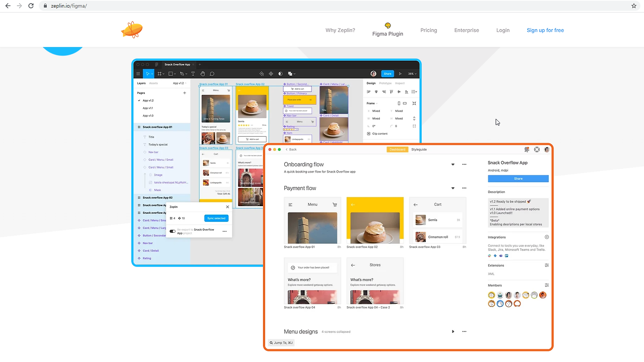Image resolution: width=644 pixels, height=362 pixels.
Task: Click the blue Share button in Zeplin
Action: [x=518, y=178]
